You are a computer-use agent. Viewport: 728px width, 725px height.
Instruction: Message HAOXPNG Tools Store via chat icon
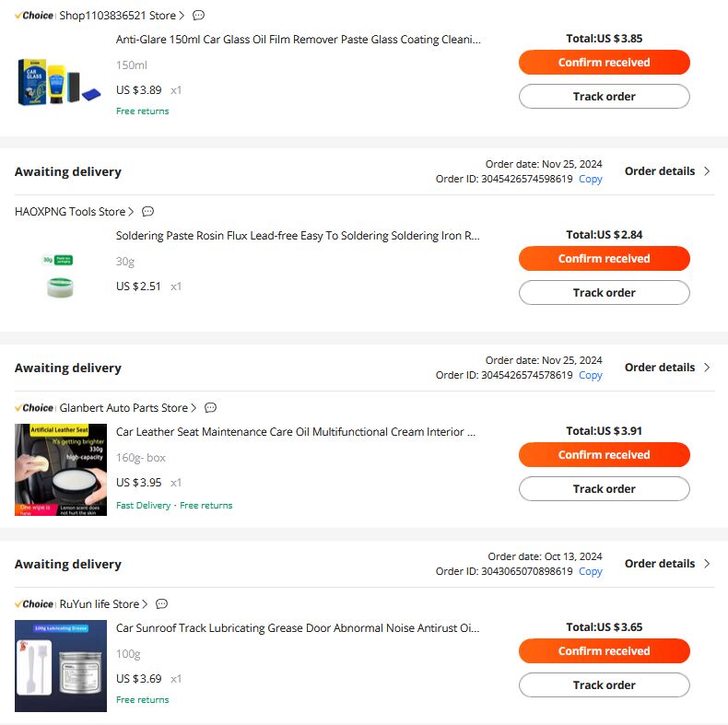147,212
